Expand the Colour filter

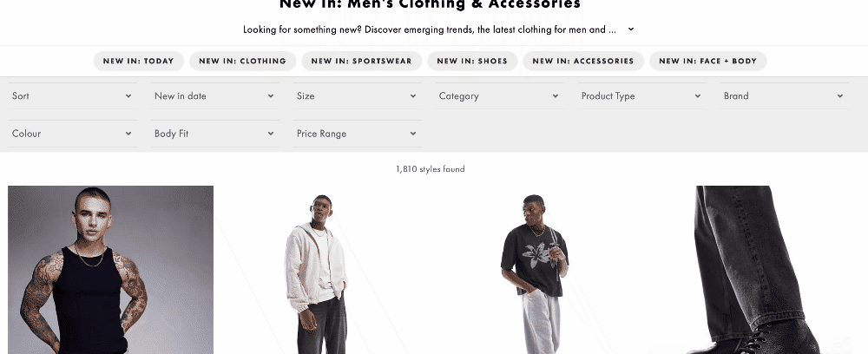(73, 134)
